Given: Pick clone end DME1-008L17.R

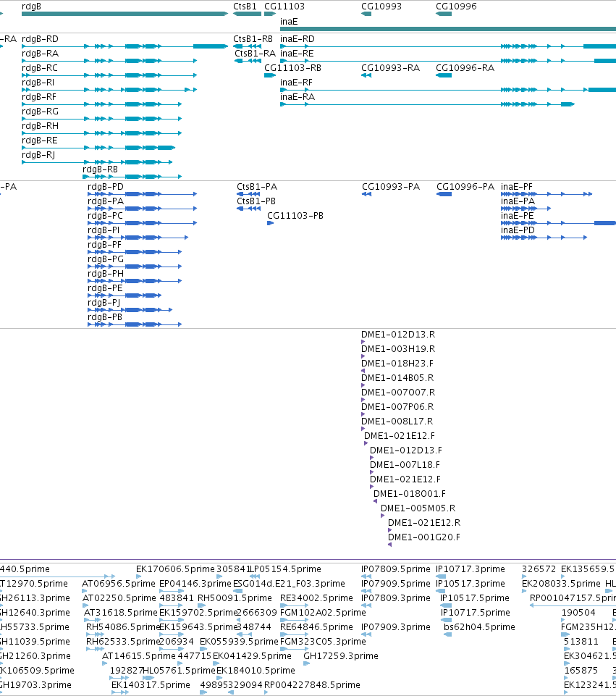Looking at the screenshot, I should point(397,422).
